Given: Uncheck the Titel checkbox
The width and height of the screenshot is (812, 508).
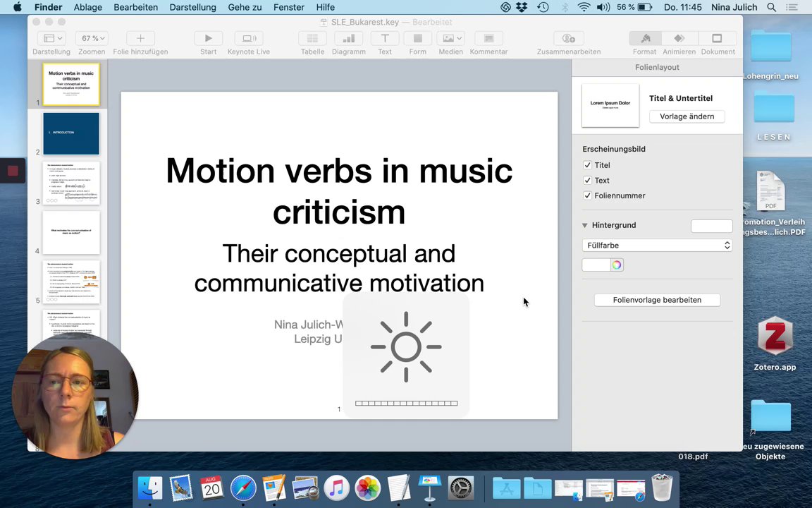Looking at the screenshot, I should coord(587,165).
